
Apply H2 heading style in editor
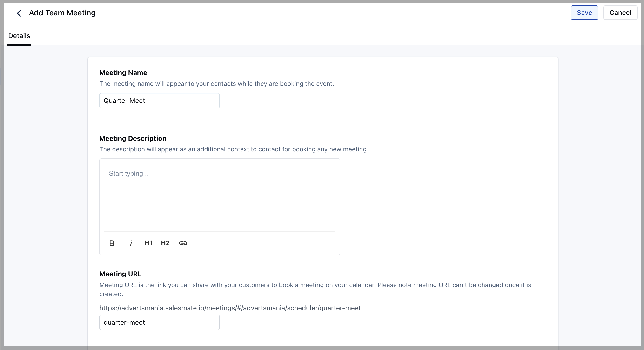pos(165,243)
